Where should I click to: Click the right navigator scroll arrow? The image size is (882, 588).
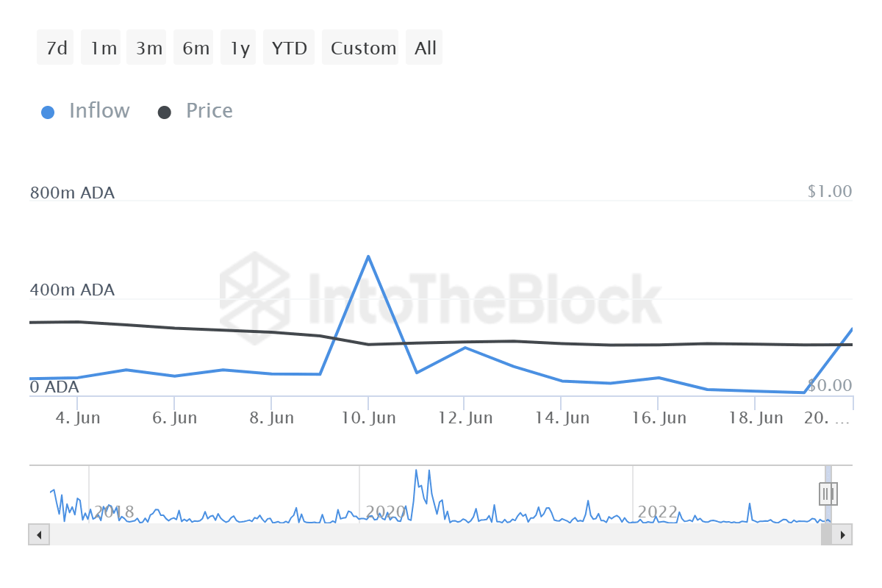pyautogui.click(x=842, y=534)
